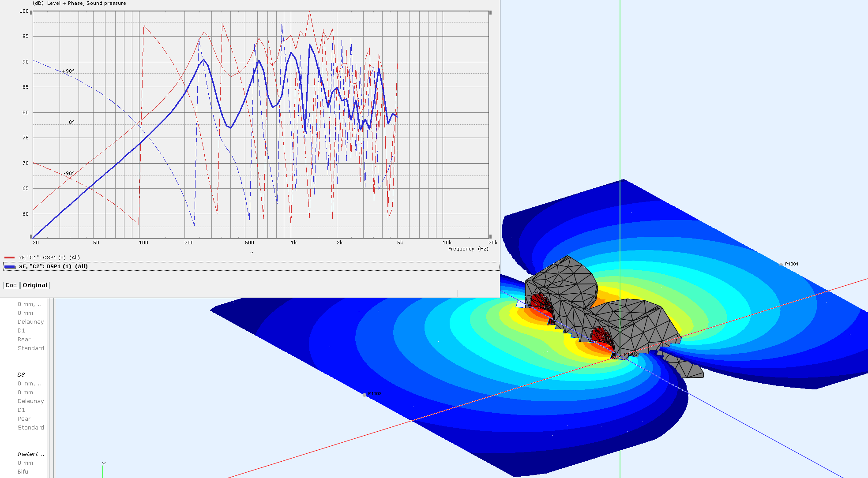This screenshot has height=478, width=868.
Task: Click the 5k tick on the frequency axis
Action: 400,243
